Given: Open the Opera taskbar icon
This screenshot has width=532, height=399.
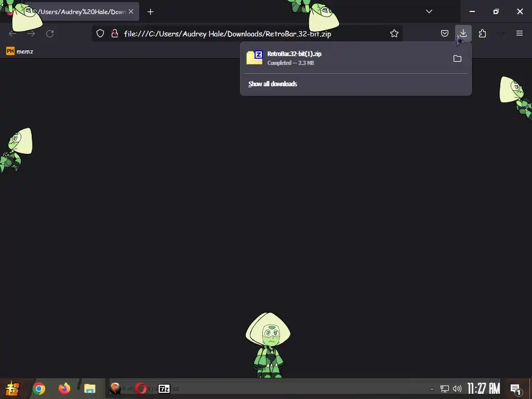Looking at the screenshot, I should pyautogui.click(x=141, y=389).
